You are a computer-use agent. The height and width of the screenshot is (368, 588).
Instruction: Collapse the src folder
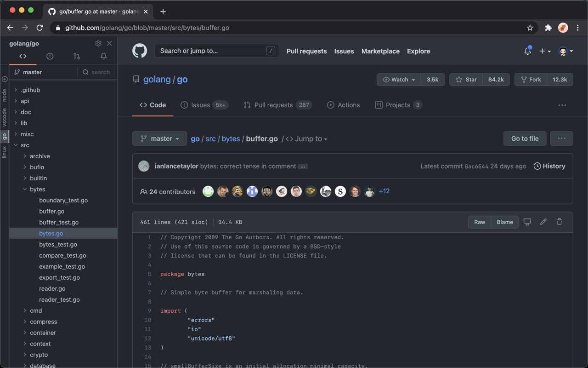[25, 145]
